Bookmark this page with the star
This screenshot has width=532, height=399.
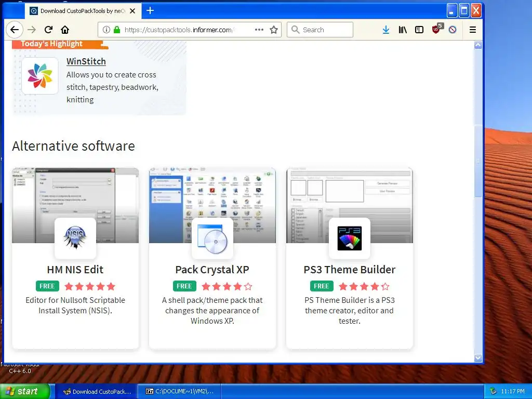click(274, 30)
